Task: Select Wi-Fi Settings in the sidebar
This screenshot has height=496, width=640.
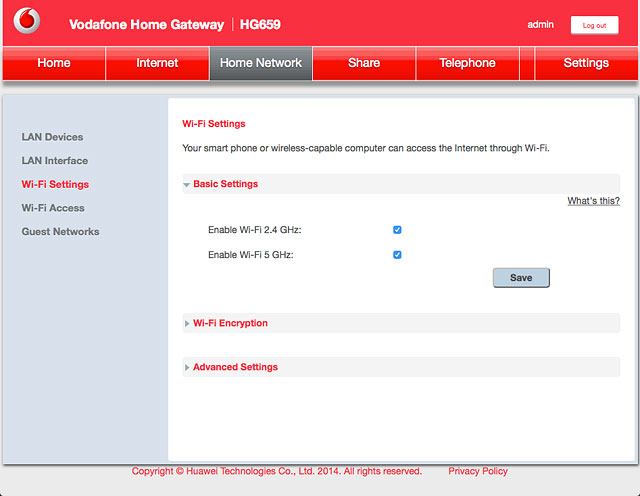Action: (x=55, y=185)
